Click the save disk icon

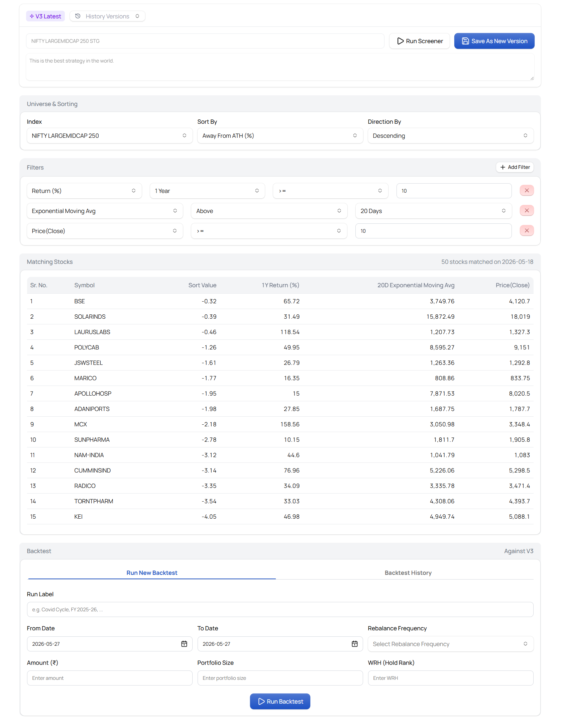[465, 41]
